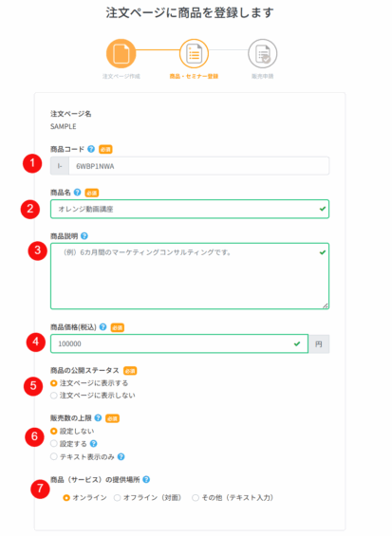Open help icon next to 販売数の上限

pos(98,417)
